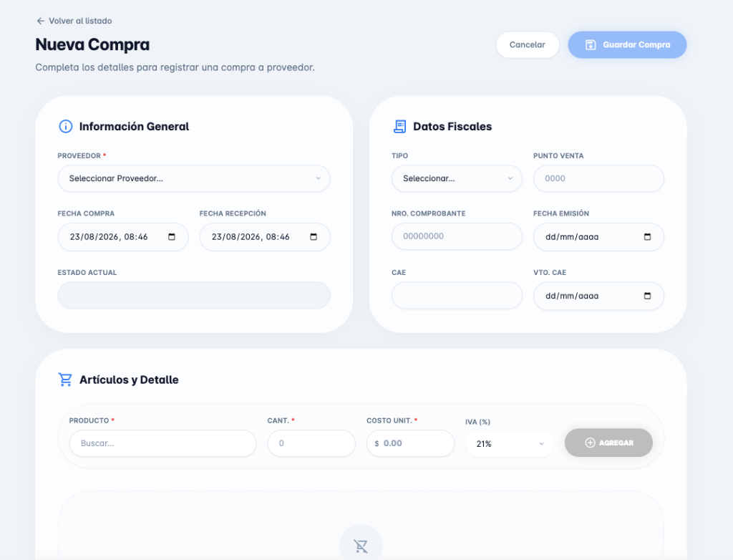This screenshot has width=733, height=560.
Task: Open the IVA percentage dropdown
Action: [x=510, y=443]
